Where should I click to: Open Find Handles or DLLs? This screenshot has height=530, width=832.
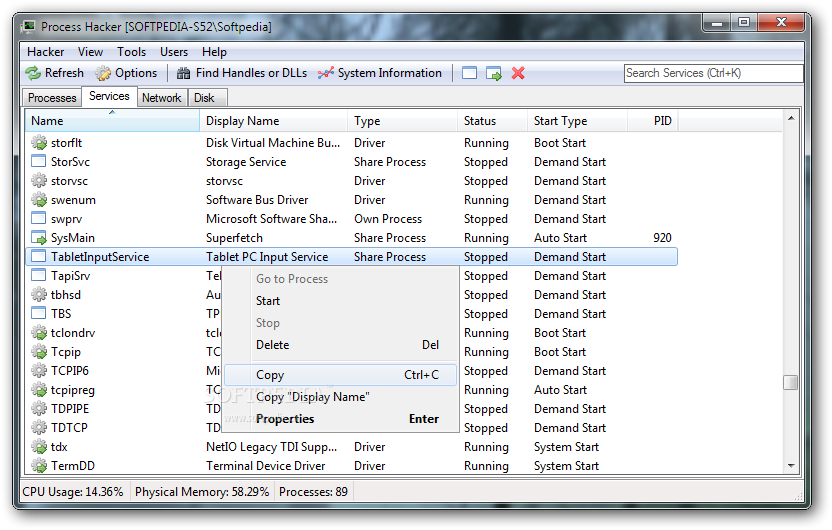pos(242,73)
